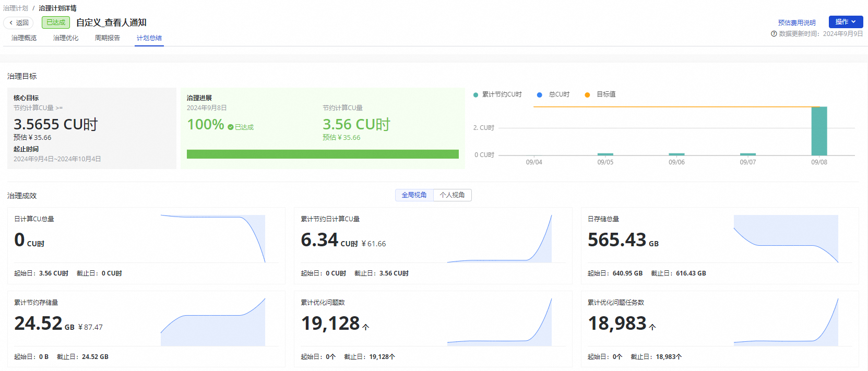This screenshot has width=868, height=371.
Task: Click the 19,128 optimized issues value
Action: pyautogui.click(x=335, y=324)
